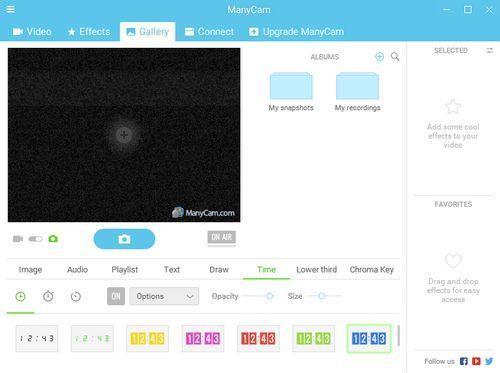Click the FAVORITES panel heading
500x373 pixels.
point(453,204)
